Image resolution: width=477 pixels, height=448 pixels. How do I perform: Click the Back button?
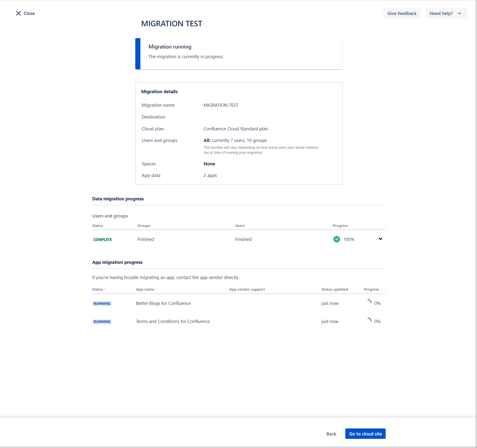click(x=331, y=434)
